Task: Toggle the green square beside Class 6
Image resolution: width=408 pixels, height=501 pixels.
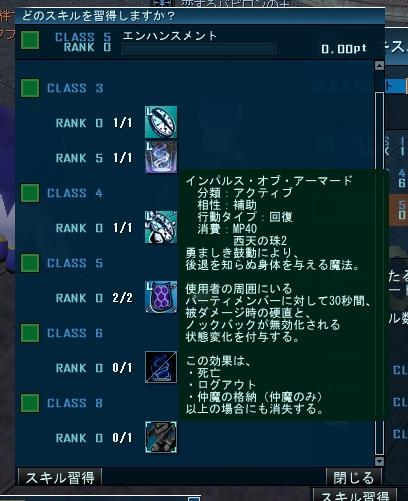Action: click(x=30, y=333)
